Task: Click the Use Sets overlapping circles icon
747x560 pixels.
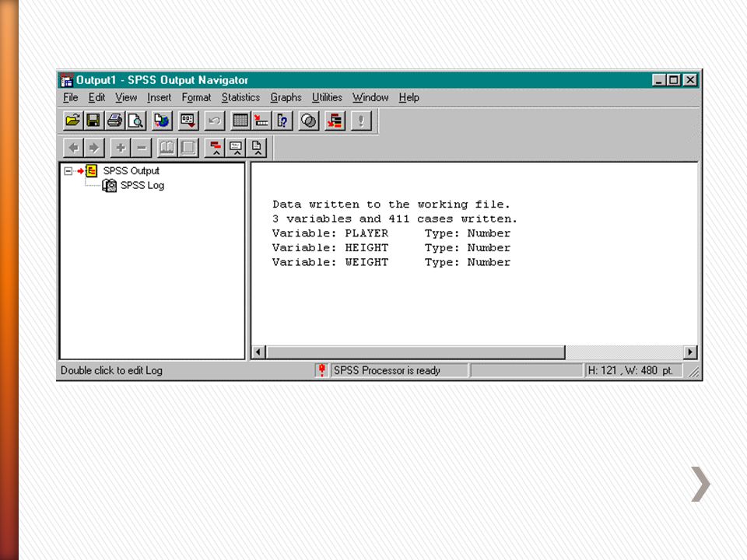Action: click(x=309, y=121)
